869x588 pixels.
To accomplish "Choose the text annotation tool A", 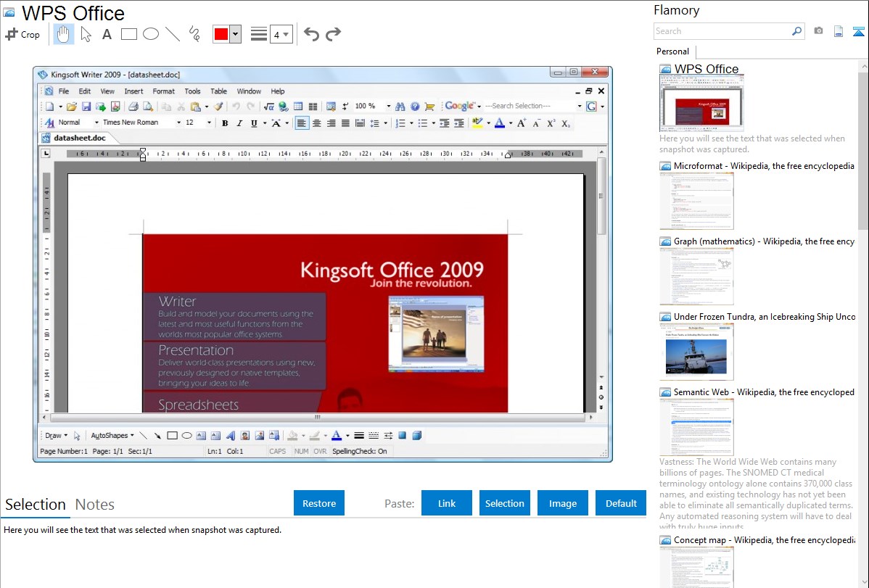I will click(x=107, y=34).
